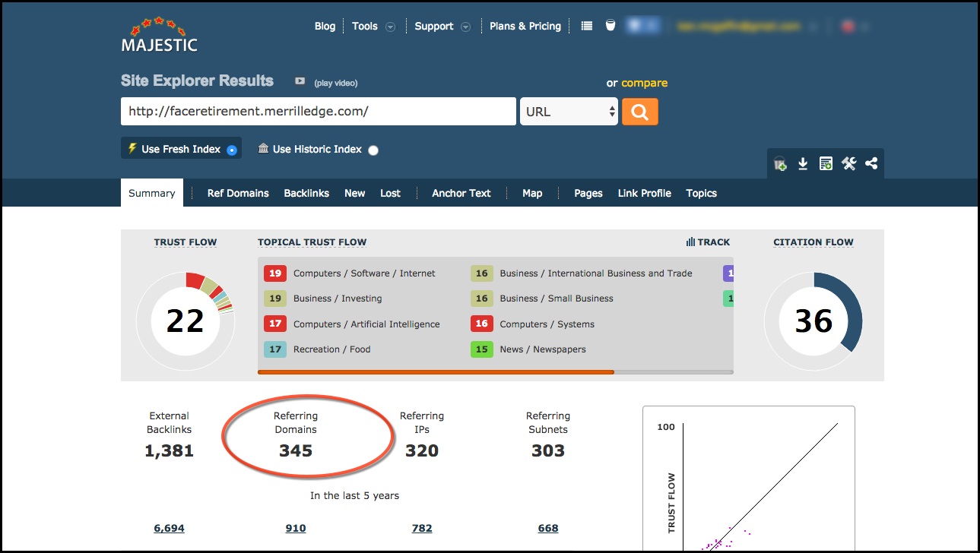Screen dimensions: 980x553
Task: Click the Citation Flow 36 donut chart
Action: [x=813, y=321]
